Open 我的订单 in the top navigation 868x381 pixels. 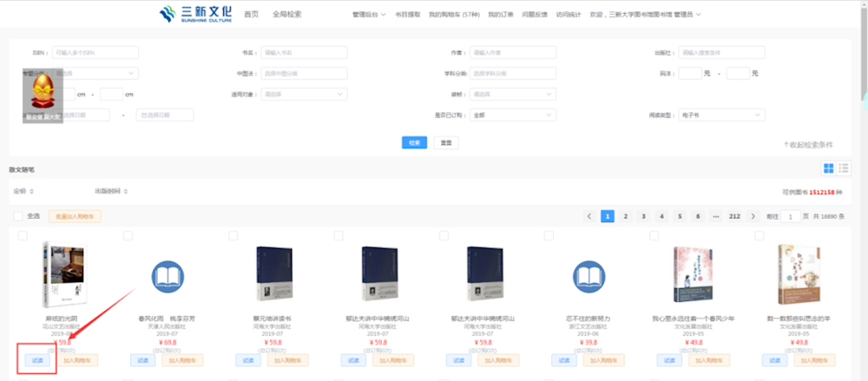[x=500, y=15]
